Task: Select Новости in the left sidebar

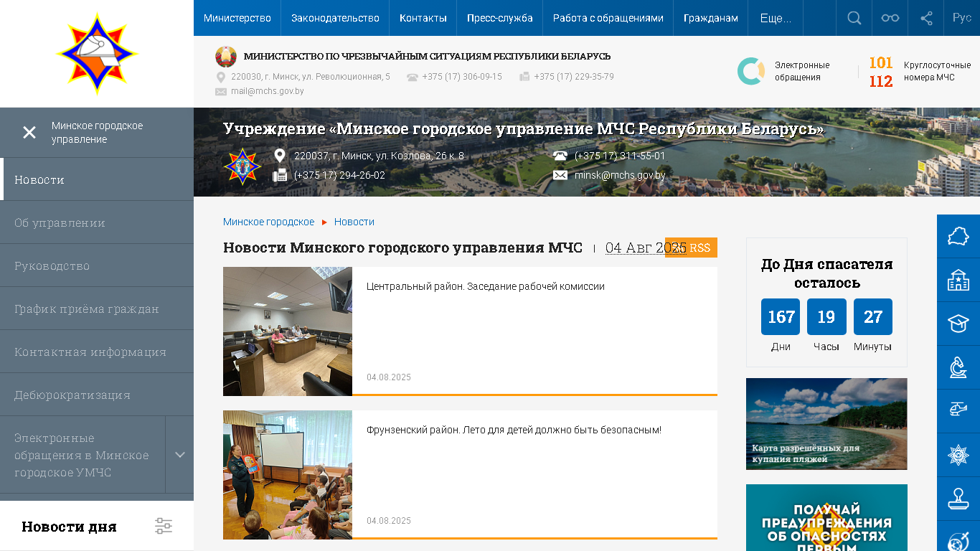Action: 97,179
